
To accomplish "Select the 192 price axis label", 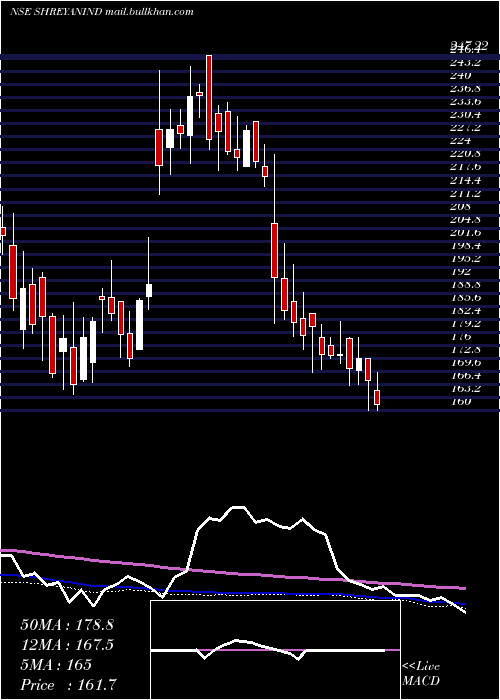I will pyautogui.click(x=460, y=271).
